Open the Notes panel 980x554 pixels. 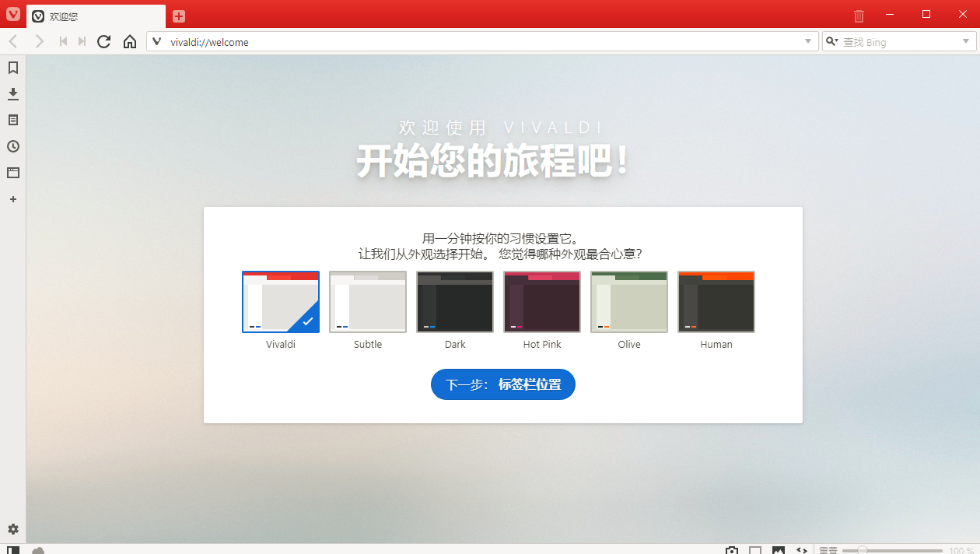tap(13, 121)
